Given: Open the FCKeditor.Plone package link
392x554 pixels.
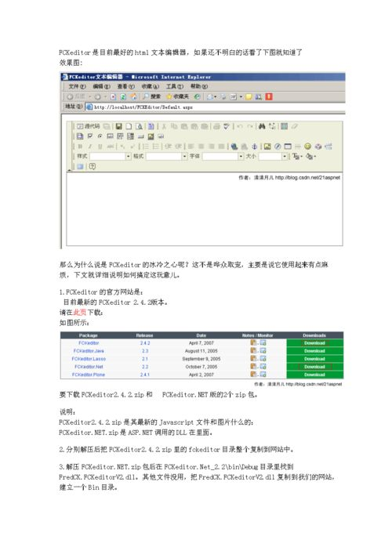Looking at the screenshot, I should [x=89, y=375].
